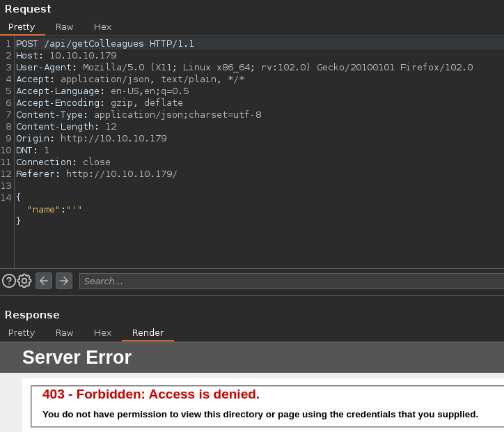Select the Response Render tab

click(x=148, y=332)
